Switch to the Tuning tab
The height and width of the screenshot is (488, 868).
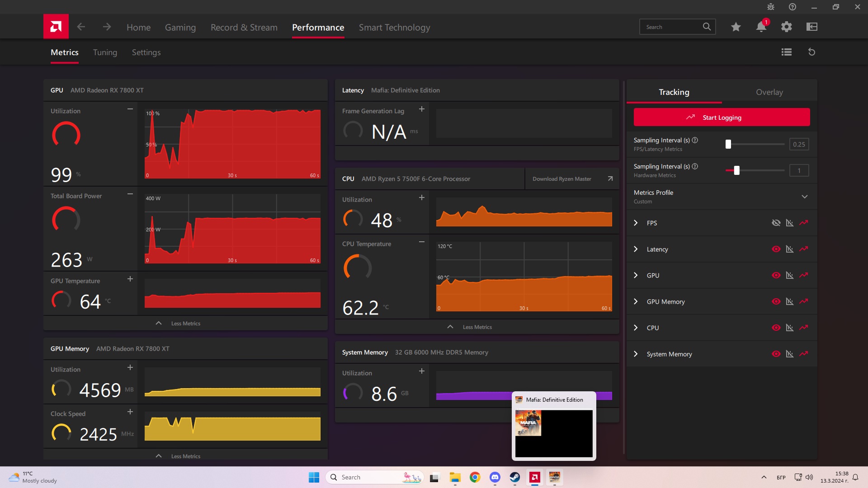[105, 52]
